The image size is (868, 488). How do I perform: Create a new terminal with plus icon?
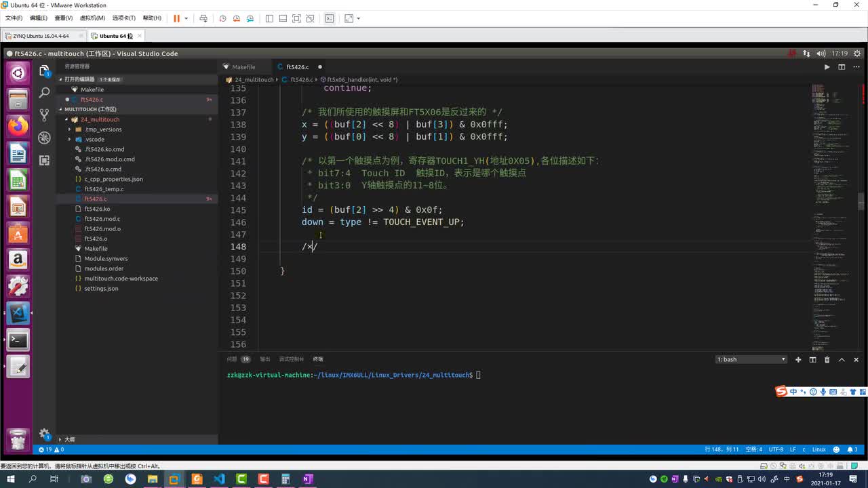(798, 359)
